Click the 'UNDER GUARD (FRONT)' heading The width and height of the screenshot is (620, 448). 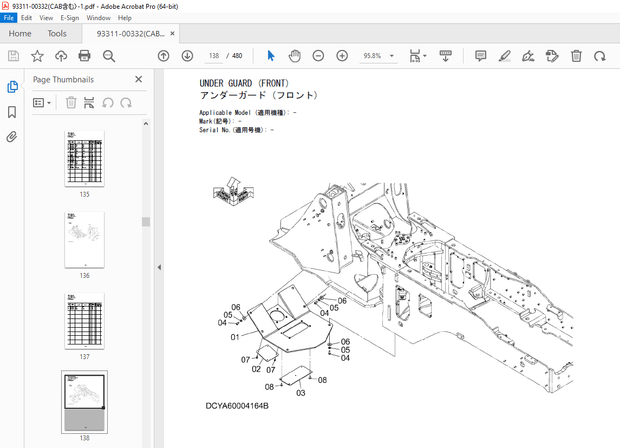(244, 83)
